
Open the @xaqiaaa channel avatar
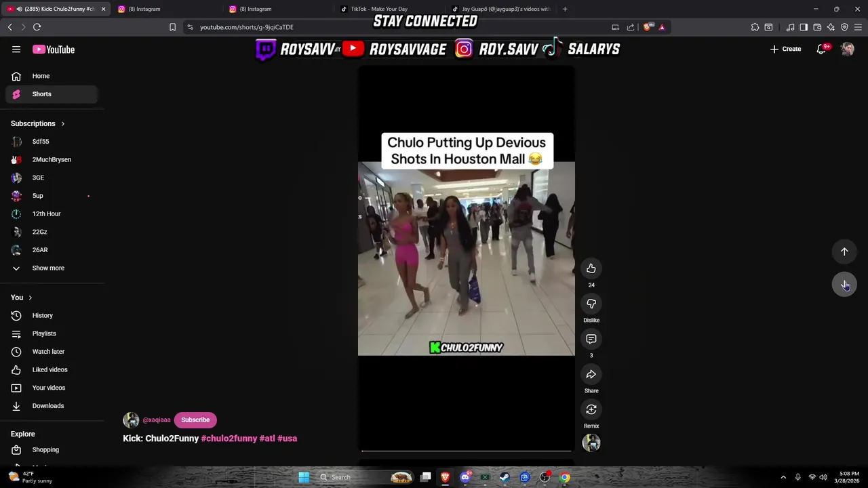click(x=131, y=420)
